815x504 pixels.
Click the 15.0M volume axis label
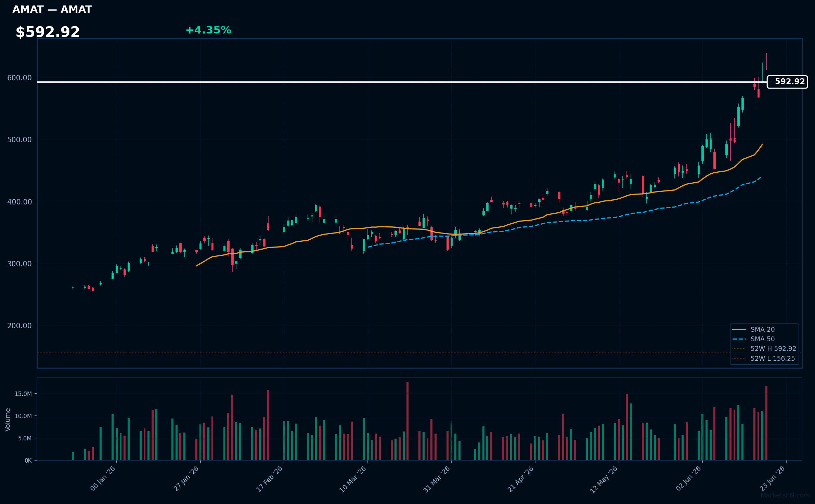(23, 394)
